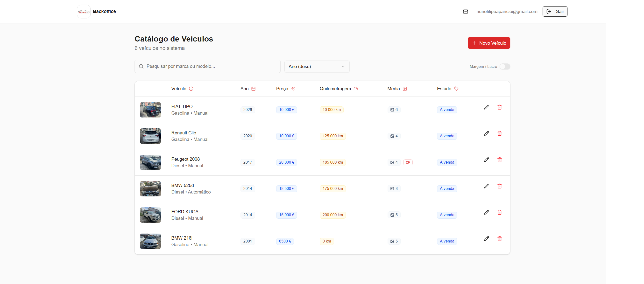The width and height of the screenshot is (644, 284).
Task: Delete the Renault Clio using the trash icon
Action: tap(500, 133)
